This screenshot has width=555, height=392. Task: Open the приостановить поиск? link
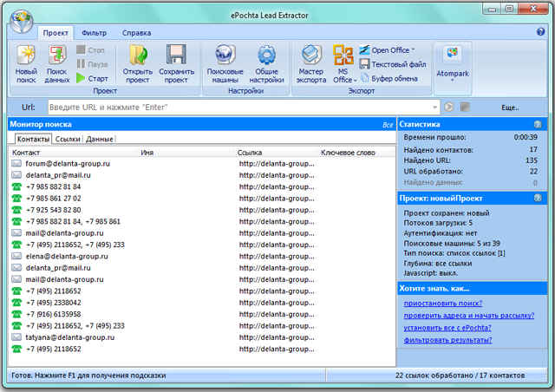click(x=443, y=304)
